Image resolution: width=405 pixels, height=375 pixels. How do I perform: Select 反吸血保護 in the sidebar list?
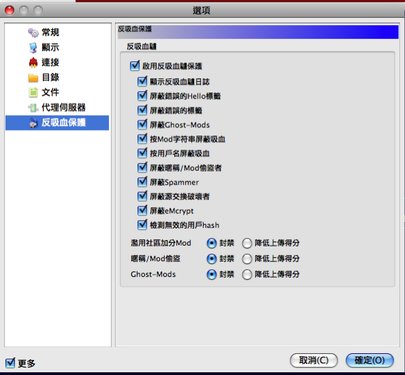[x=57, y=123]
